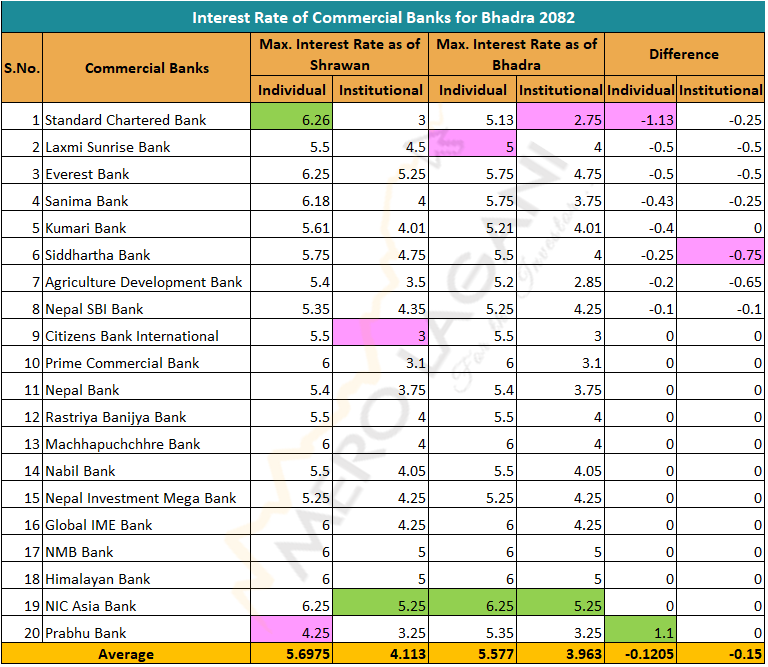768x667 pixels.
Task: Click the 'Prabhu Bank' name cell
Action: point(146,629)
